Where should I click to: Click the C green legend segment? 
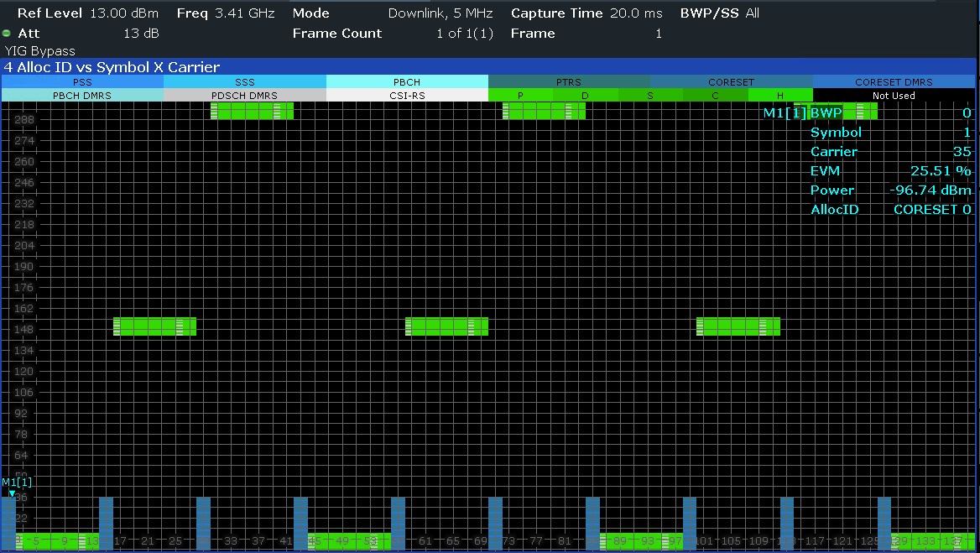tap(716, 95)
